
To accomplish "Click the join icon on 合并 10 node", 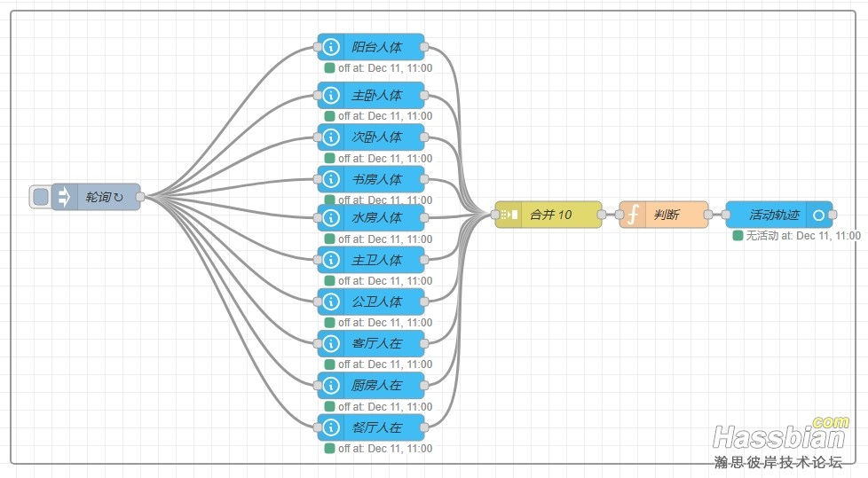I will click(509, 215).
